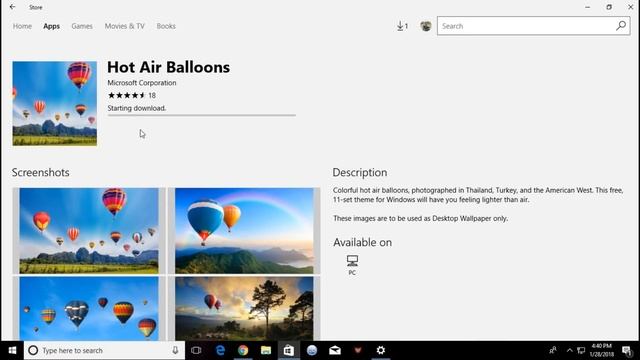640x360 pixels.
Task: Click the 'Available on' heading
Action: pos(362,242)
